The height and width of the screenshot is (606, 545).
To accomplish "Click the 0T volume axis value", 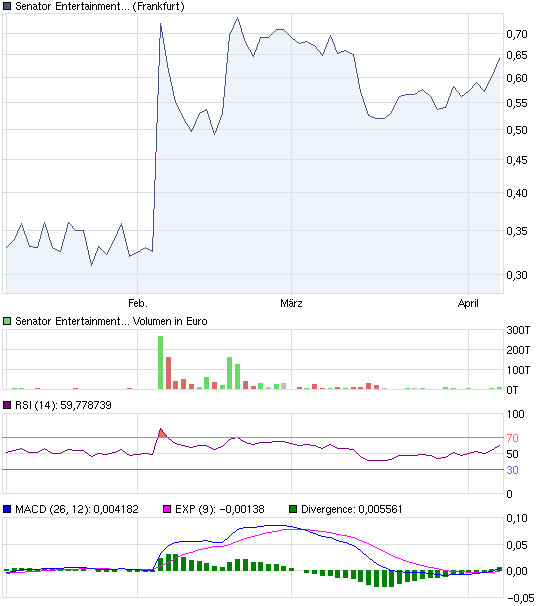I will click(x=512, y=390).
